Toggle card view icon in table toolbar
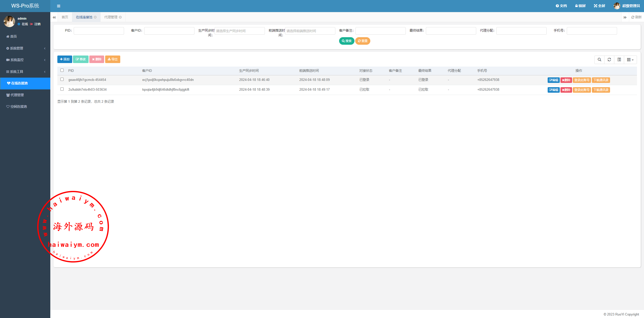 click(x=619, y=60)
